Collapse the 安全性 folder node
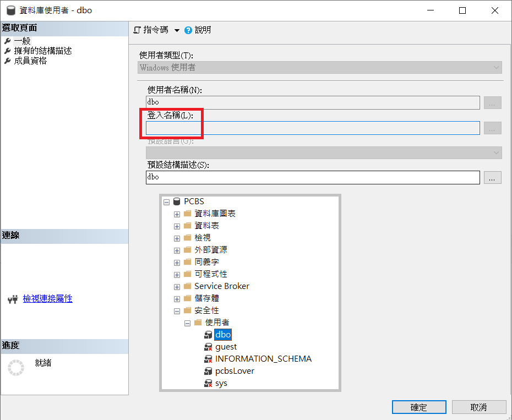 (177, 310)
